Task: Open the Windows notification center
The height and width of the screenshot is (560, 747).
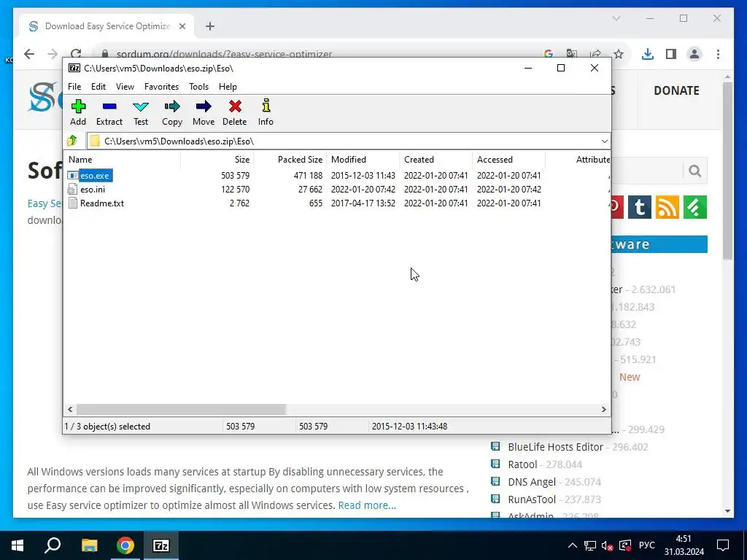Action: click(723, 545)
